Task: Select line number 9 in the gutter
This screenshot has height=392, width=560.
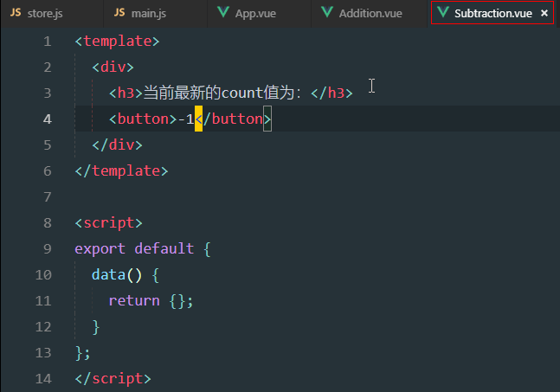Action: (x=46, y=248)
